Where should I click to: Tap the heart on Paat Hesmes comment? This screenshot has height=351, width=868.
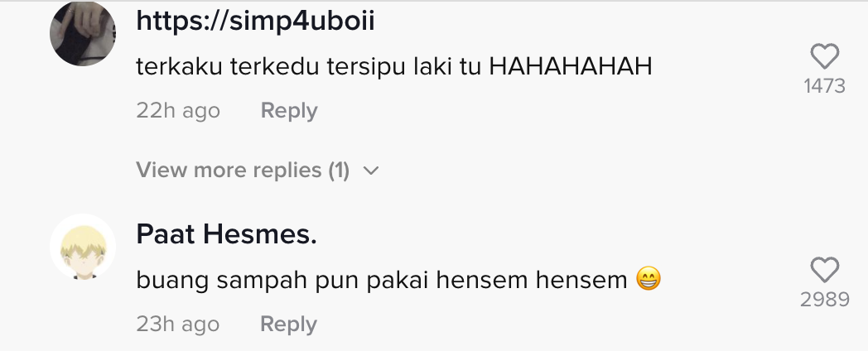coord(824,270)
